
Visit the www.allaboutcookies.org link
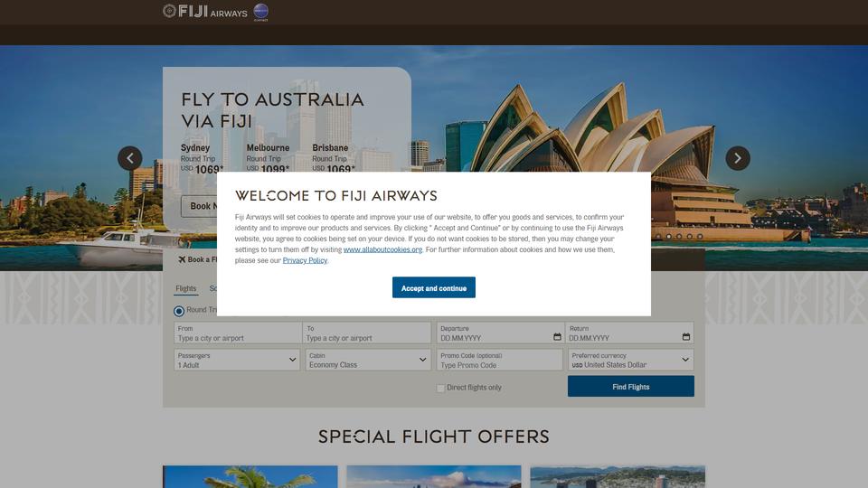[x=382, y=249]
